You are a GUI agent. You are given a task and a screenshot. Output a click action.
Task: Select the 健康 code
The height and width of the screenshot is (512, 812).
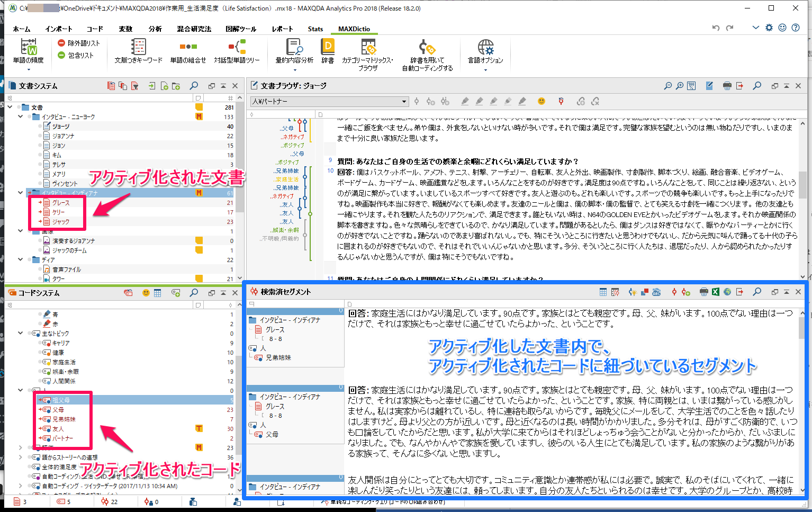pyautogui.click(x=58, y=352)
